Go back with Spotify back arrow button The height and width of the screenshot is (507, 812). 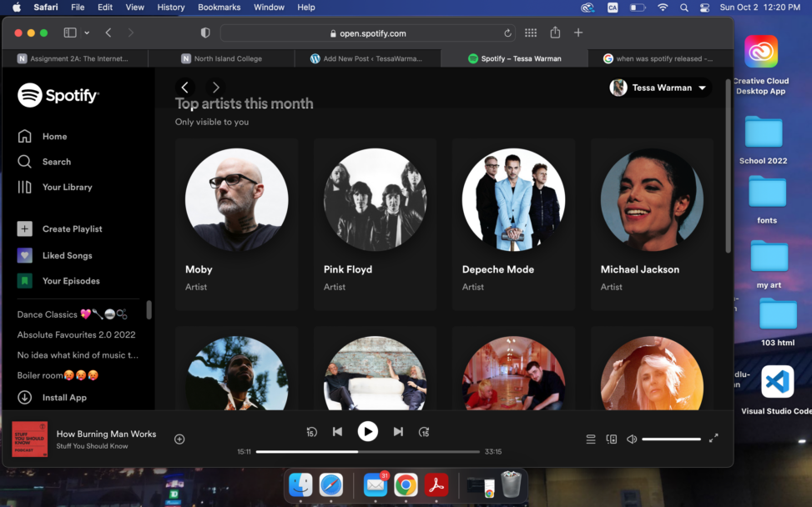coord(185,87)
